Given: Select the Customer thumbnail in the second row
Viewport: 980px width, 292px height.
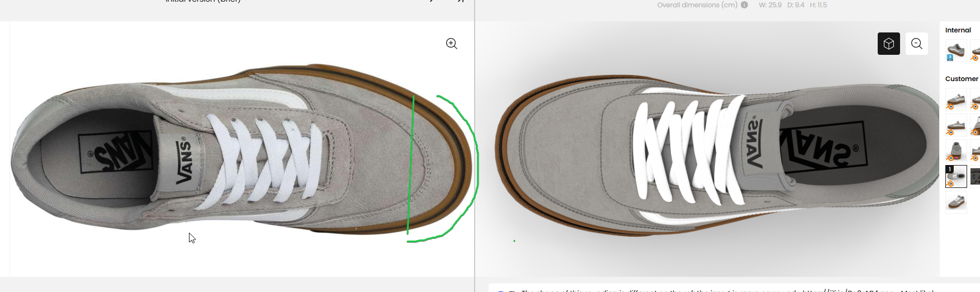Looking at the screenshot, I should [956, 126].
